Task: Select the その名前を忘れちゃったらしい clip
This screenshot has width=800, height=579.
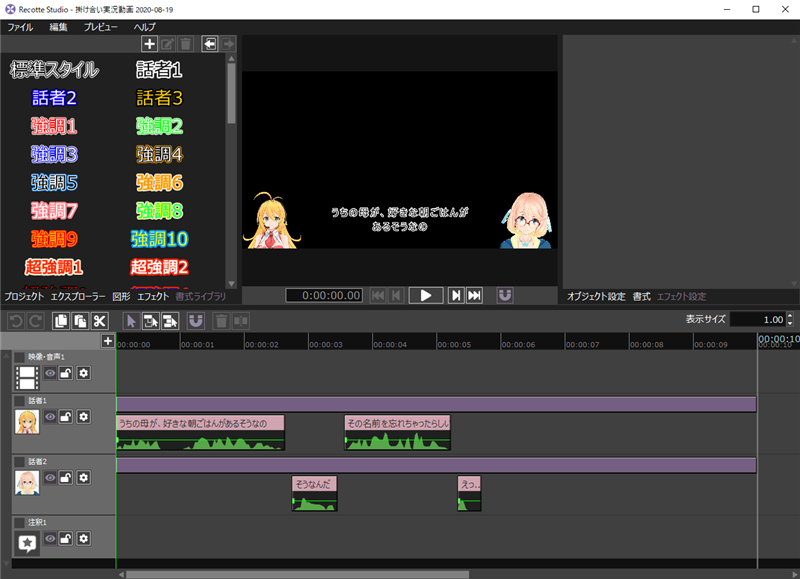Action: pos(397,433)
